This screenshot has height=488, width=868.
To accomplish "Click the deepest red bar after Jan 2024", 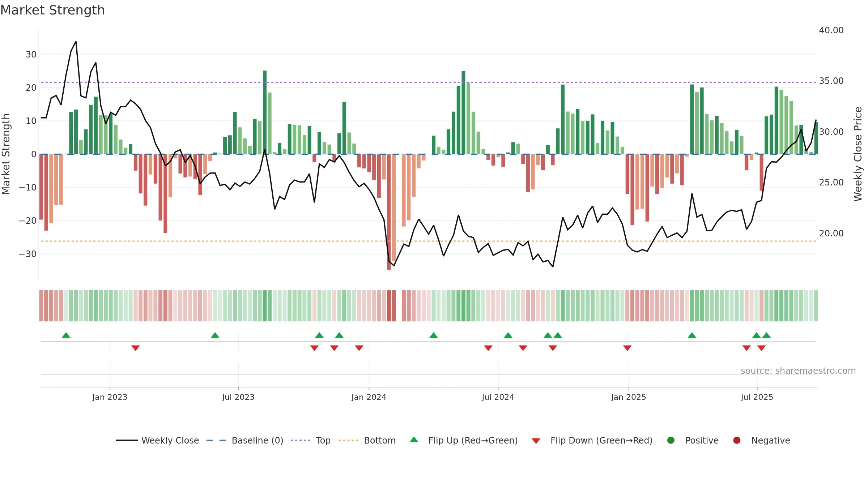I will coord(389,212).
